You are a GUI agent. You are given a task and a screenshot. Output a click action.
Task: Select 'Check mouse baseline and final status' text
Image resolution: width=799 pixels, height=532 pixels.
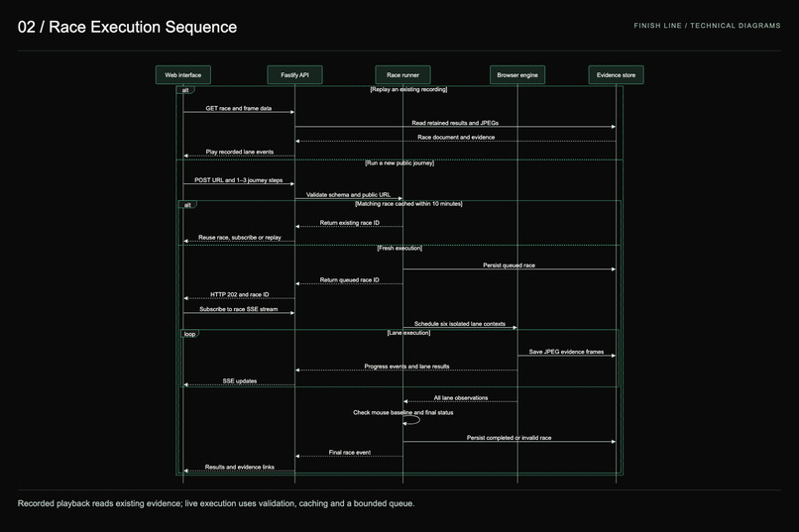tap(403, 412)
